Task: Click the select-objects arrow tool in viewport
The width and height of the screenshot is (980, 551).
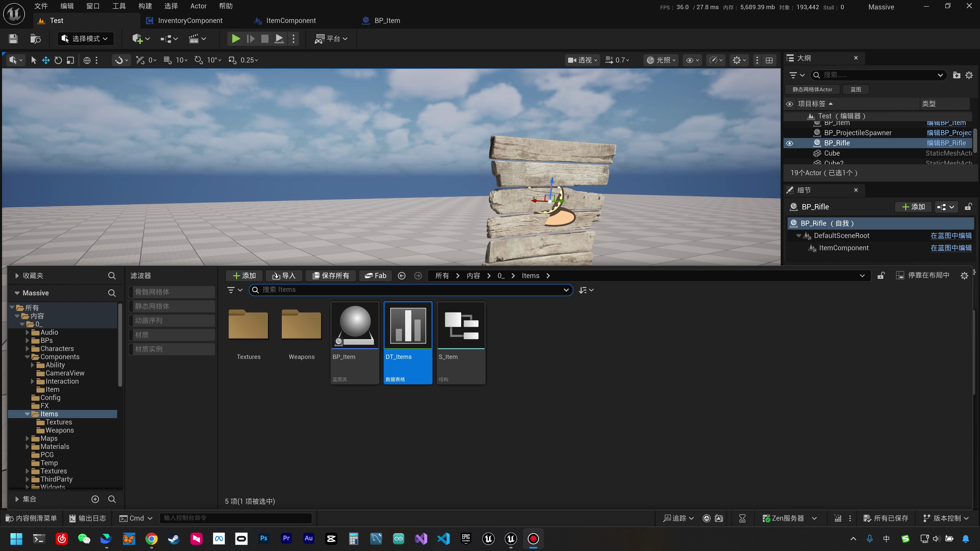Action: pyautogui.click(x=33, y=60)
